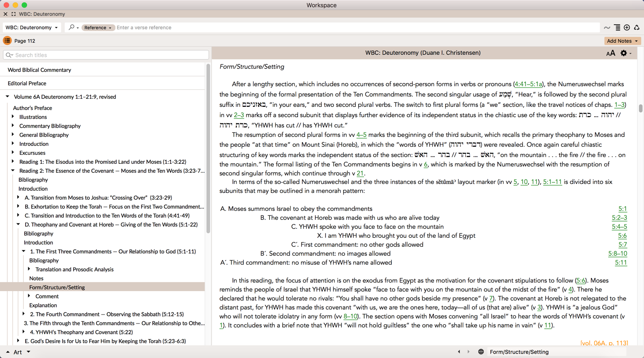Open the text size AA control
The image size is (644, 358).
(610, 53)
